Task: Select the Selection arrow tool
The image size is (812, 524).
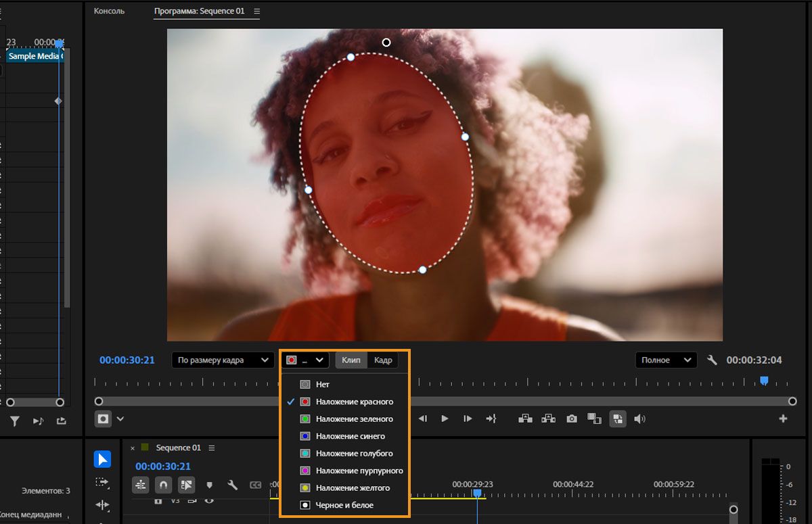Action: [102, 460]
